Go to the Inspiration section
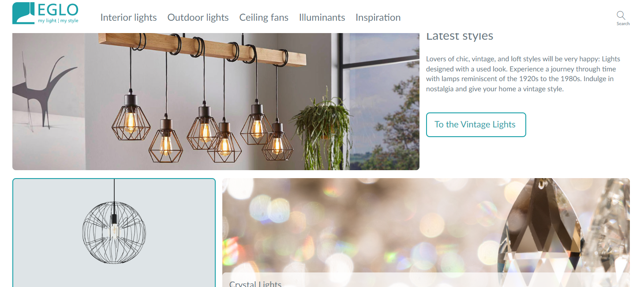This screenshot has height=287, width=644. 378,18
